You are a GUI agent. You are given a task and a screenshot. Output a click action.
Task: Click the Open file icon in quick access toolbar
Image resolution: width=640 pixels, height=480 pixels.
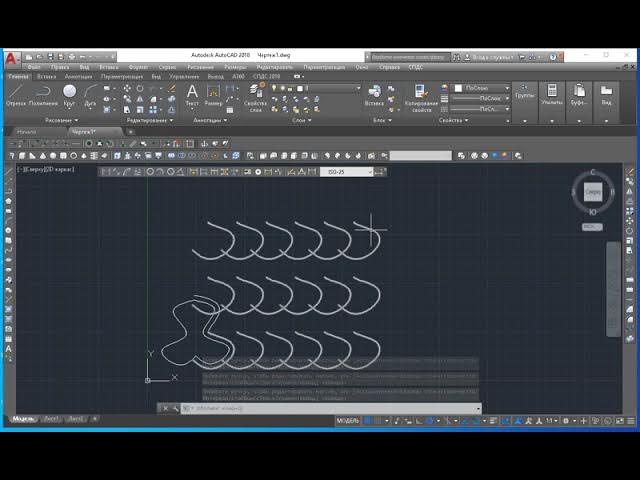tap(40, 57)
